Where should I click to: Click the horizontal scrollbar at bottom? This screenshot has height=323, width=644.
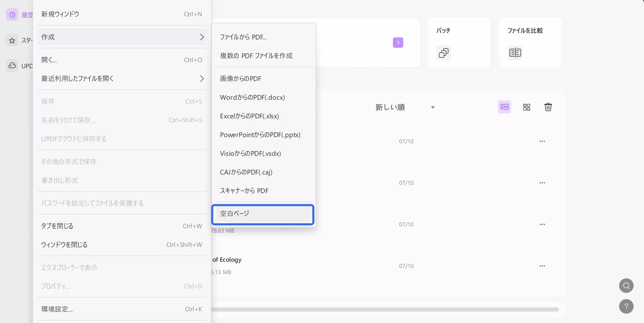385,309
